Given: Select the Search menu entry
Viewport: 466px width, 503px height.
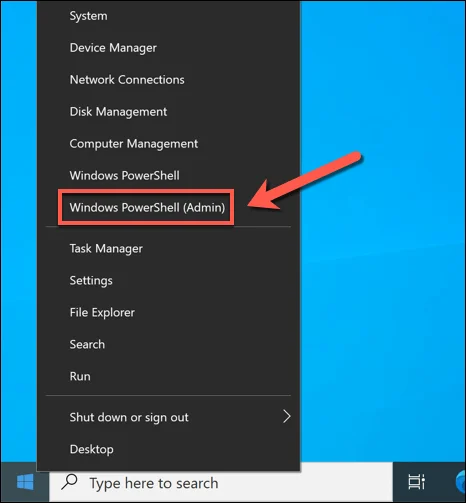Looking at the screenshot, I should pos(87,344).
